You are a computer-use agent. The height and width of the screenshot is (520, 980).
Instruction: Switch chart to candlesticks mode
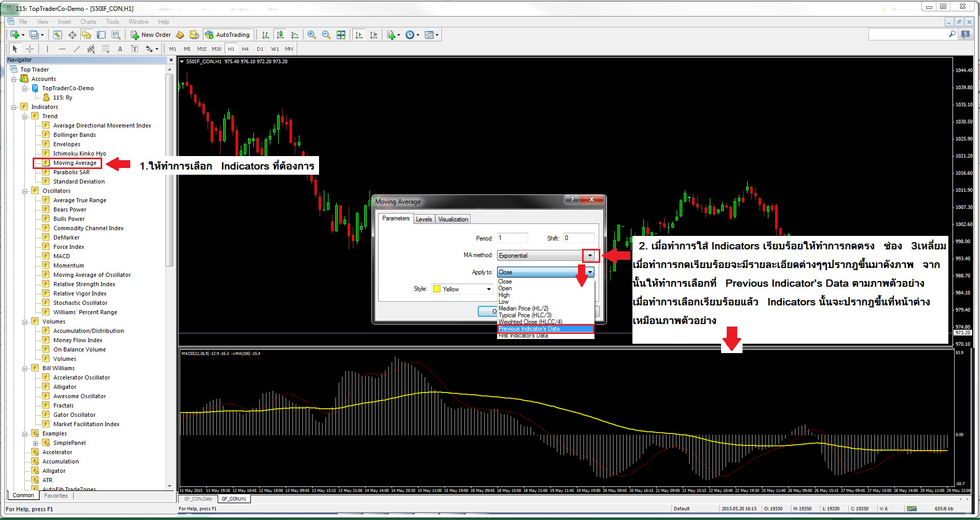click(280, 35)
